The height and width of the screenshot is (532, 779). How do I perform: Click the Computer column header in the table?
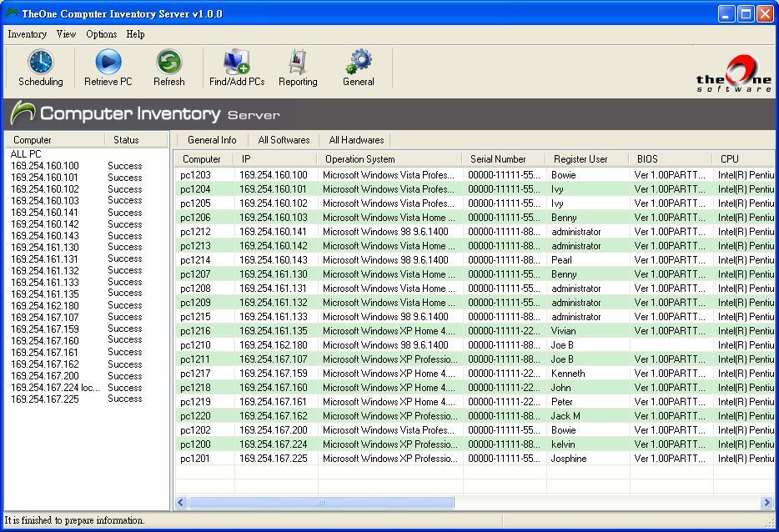[204, 159]
